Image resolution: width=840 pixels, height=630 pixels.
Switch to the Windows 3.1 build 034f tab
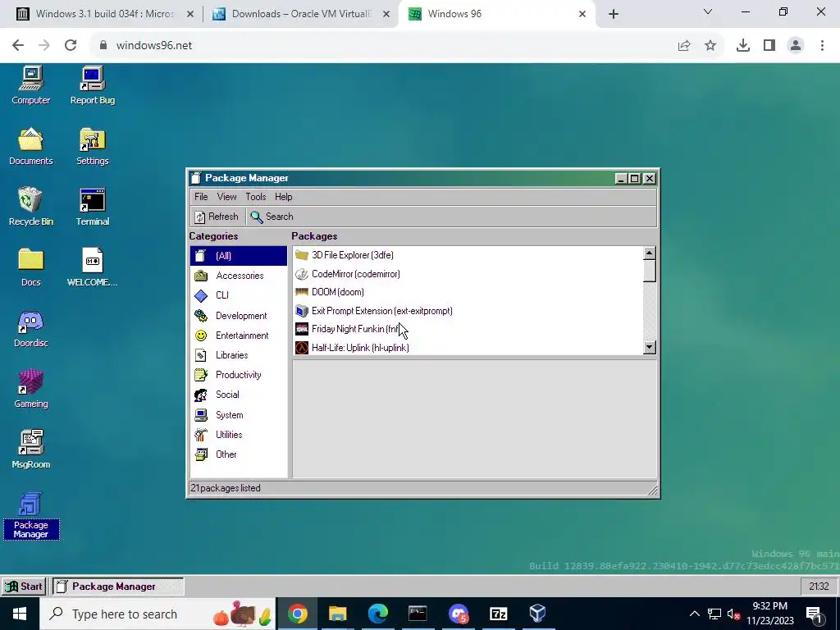click(x=104, y=14)
